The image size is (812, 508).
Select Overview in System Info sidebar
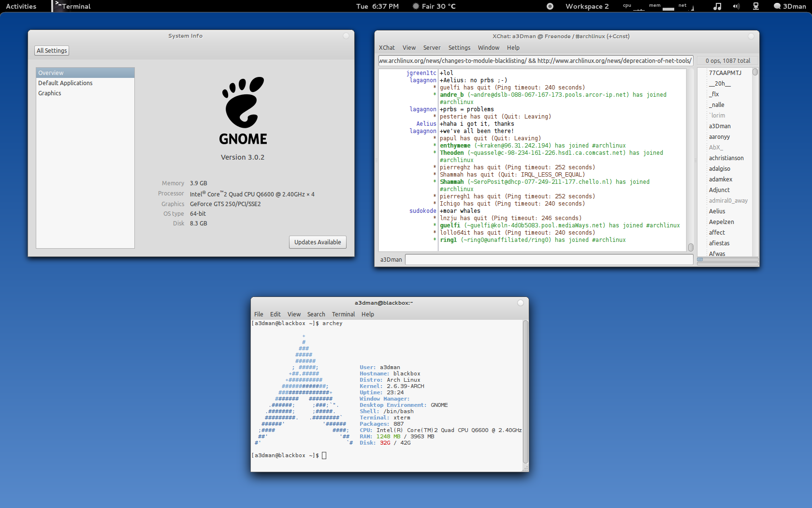click(85, 73)
